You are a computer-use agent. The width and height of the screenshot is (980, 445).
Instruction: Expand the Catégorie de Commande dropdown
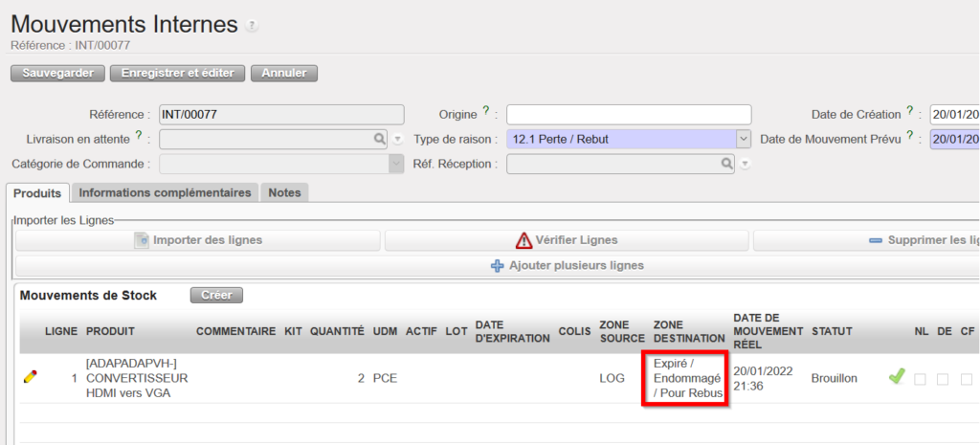pyautogui.click(x=396, y=164)
